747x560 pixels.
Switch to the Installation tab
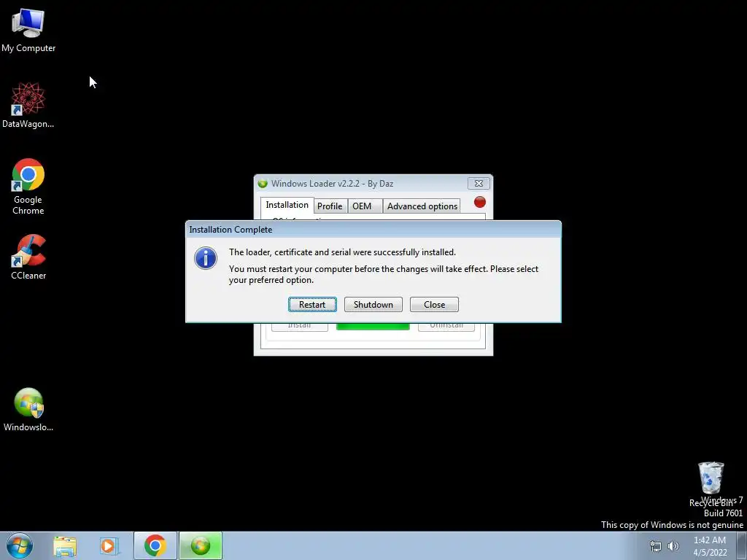click(x=287, y=205)
